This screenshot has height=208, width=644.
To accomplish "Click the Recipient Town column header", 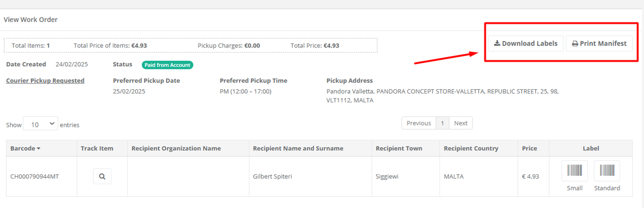I will click(x=399, y=148).
